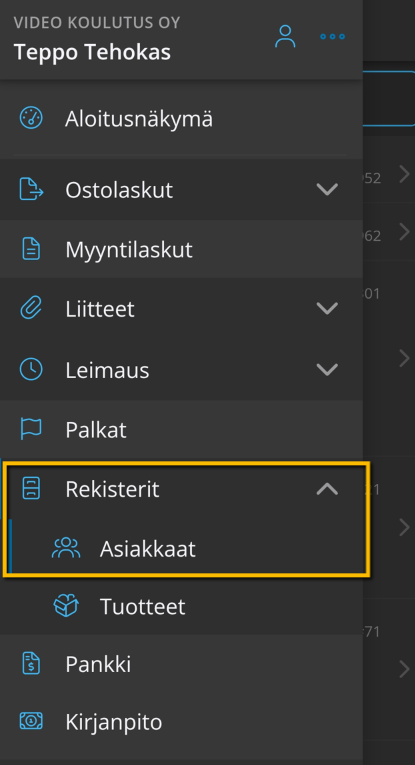Expand the Leimaus submenu chevron

click(x=327, y=369)
